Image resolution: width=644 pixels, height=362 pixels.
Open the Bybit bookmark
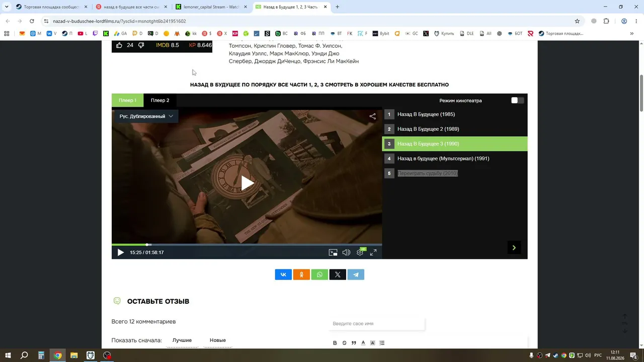pyautogui.click(x=380, y=34)
